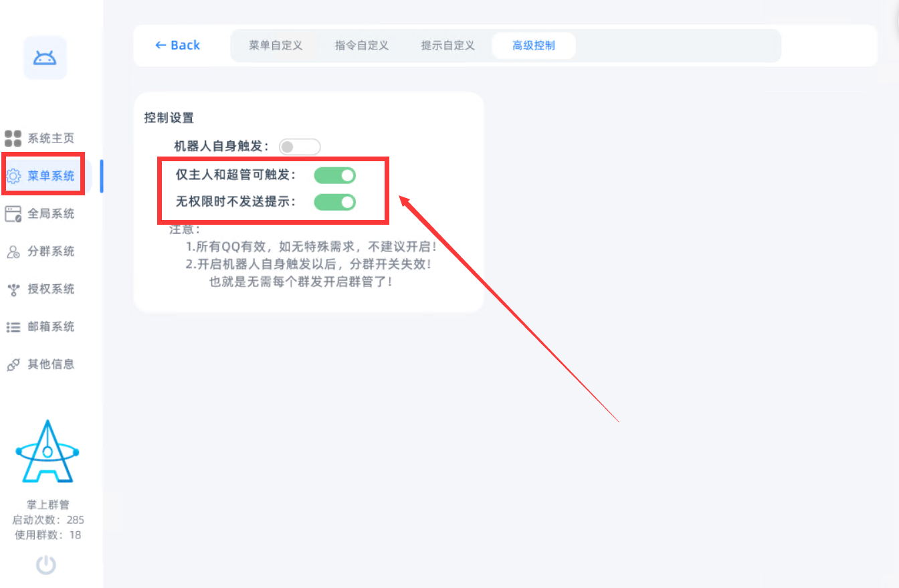
Task: Switch to the 菜单自定义 tab
Action: click(276, 45)
